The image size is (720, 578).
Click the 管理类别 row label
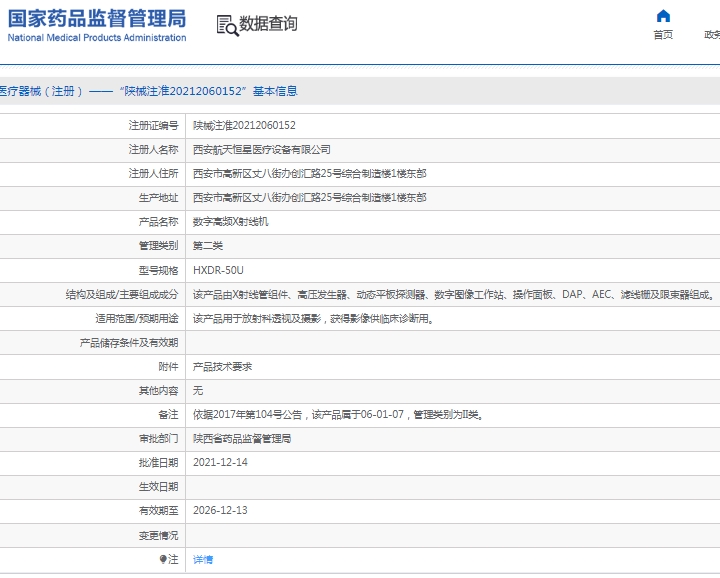[x=158, y=246]
